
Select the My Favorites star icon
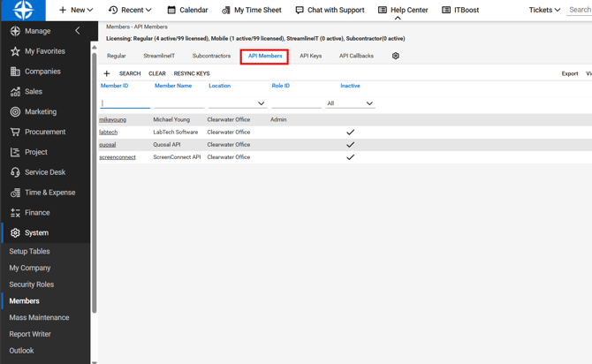pyautogui.click(x=15, y=51)
